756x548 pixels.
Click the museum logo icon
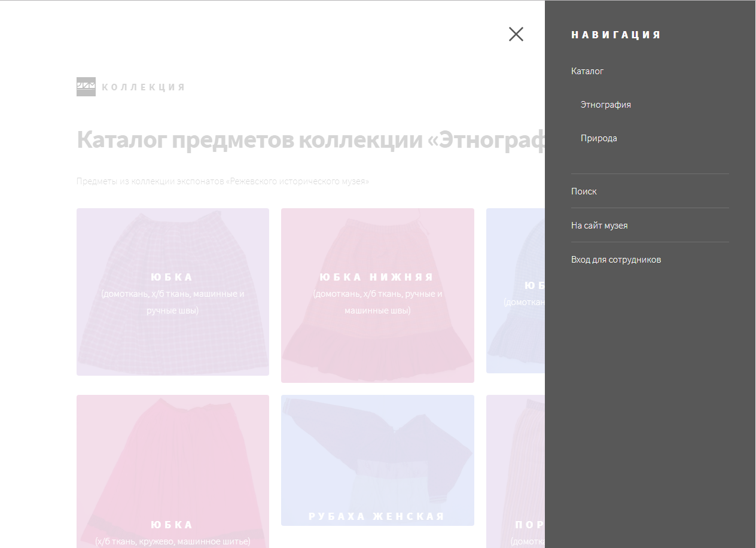[86, 87]
